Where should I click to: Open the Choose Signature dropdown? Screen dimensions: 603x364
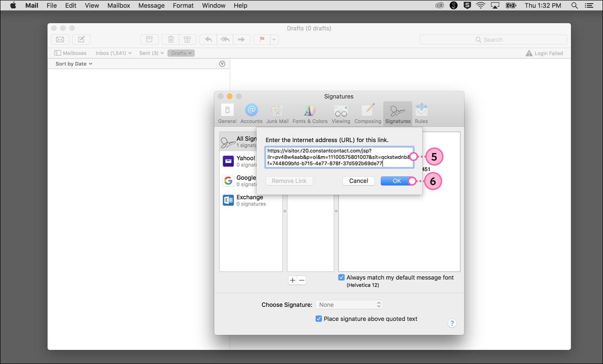coord(349,305)
